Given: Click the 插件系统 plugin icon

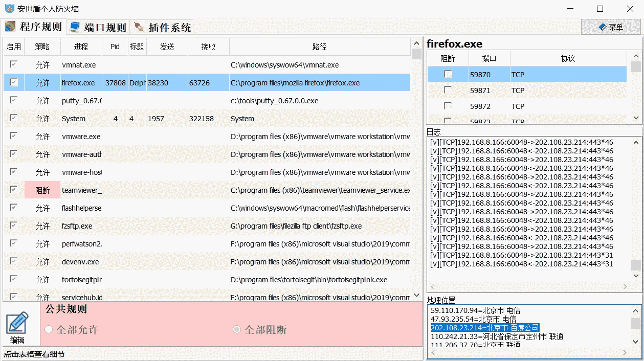Looking at the screenshot, I should [138, 27].
